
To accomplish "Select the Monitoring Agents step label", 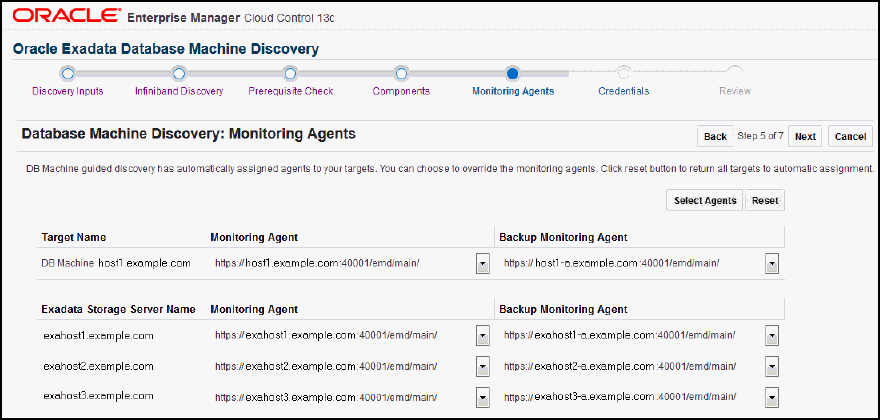I will point(513,91).
